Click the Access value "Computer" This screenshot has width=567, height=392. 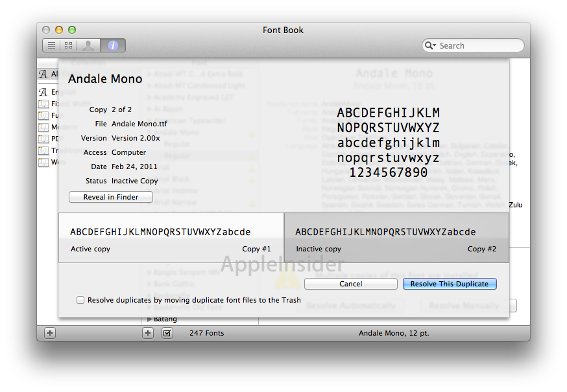128,152
